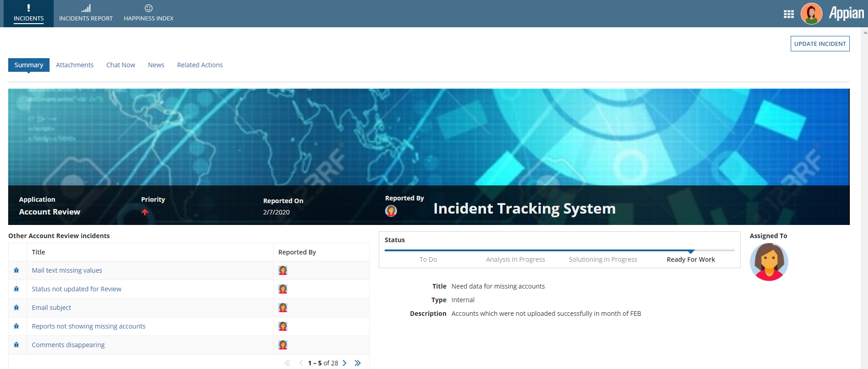Click the red high priority arrow icon
The image size is (868, 369).
click(x=145, y=212)
